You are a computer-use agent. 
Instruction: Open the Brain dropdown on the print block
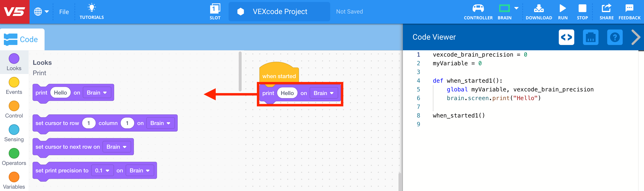click(324, 93)
